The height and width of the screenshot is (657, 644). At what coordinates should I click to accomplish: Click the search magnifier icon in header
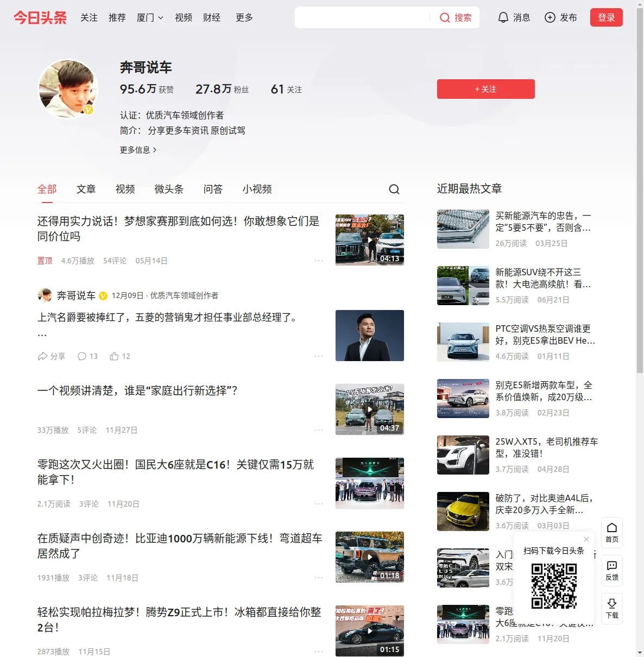[x=445, y=18]
